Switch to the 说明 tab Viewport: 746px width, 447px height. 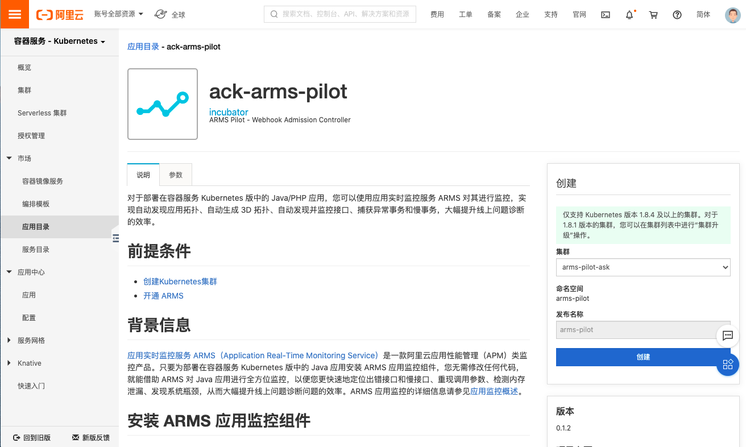(x=143, y=175)
